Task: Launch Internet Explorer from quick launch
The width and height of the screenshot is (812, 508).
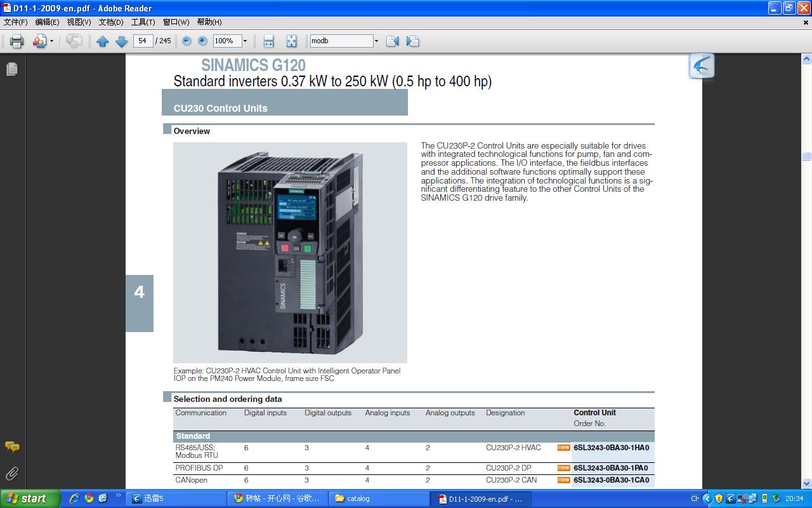Action: coord(74,498)
